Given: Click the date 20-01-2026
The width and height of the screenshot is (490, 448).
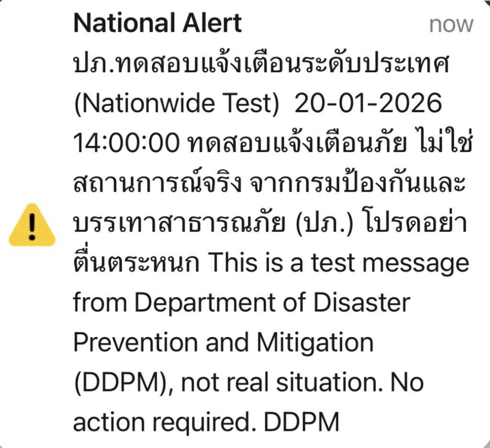Looking at the screenshot, I should point(368,104).
